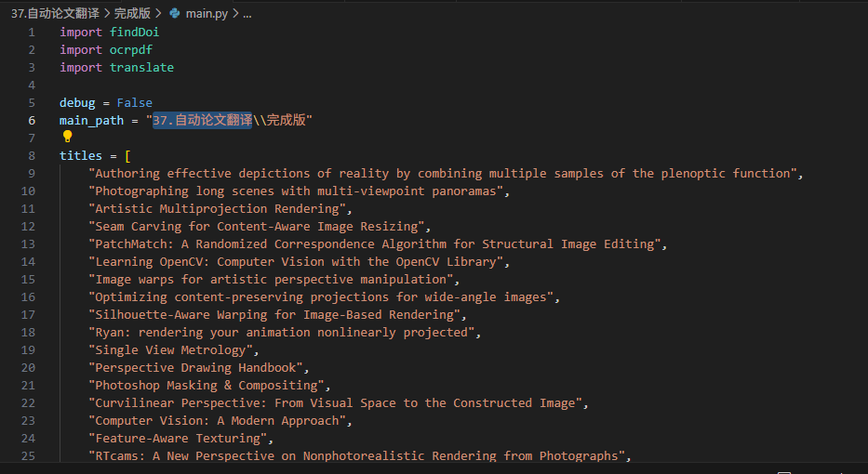Click the False value on line 5
The height and width of the screenshot is (474, 868).
tap(135, 103)
